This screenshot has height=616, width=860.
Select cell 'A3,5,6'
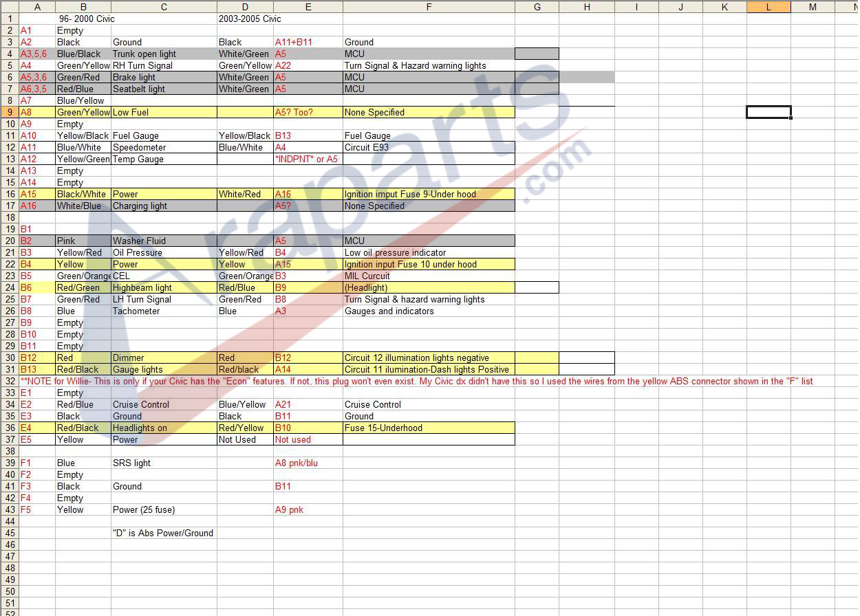37,54
